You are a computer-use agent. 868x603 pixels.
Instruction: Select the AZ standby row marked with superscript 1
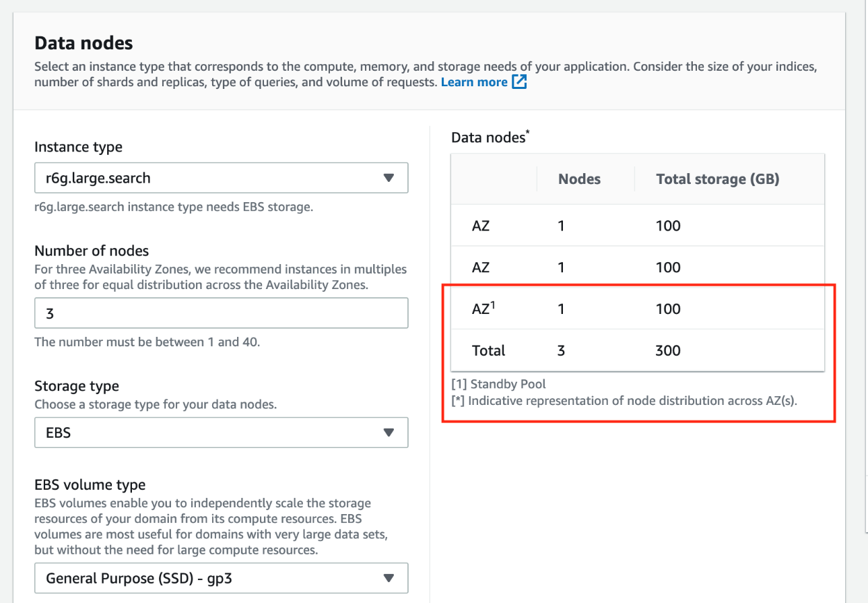click(483, 309)
